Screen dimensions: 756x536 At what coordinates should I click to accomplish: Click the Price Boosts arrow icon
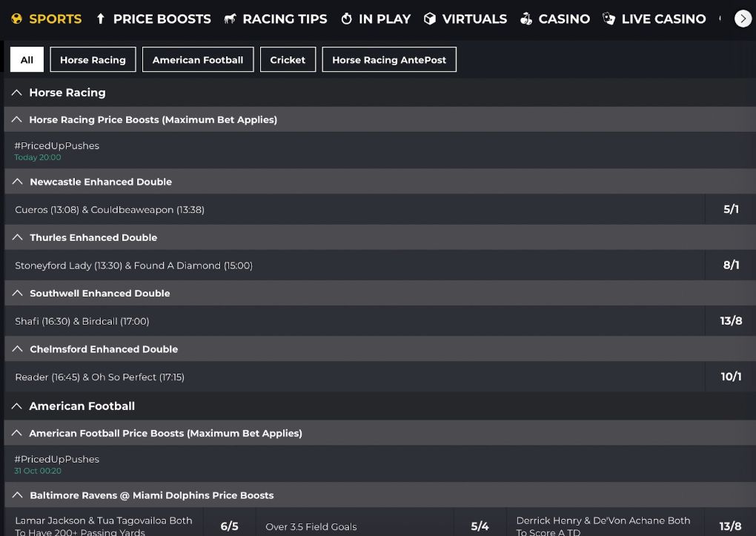[100, 19]
